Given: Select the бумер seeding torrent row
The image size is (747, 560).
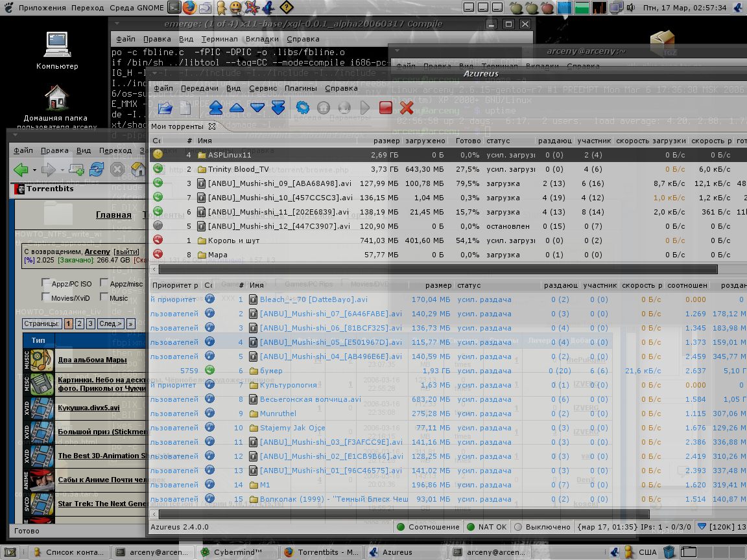Looking at the screenshot, I should [448, 371].
